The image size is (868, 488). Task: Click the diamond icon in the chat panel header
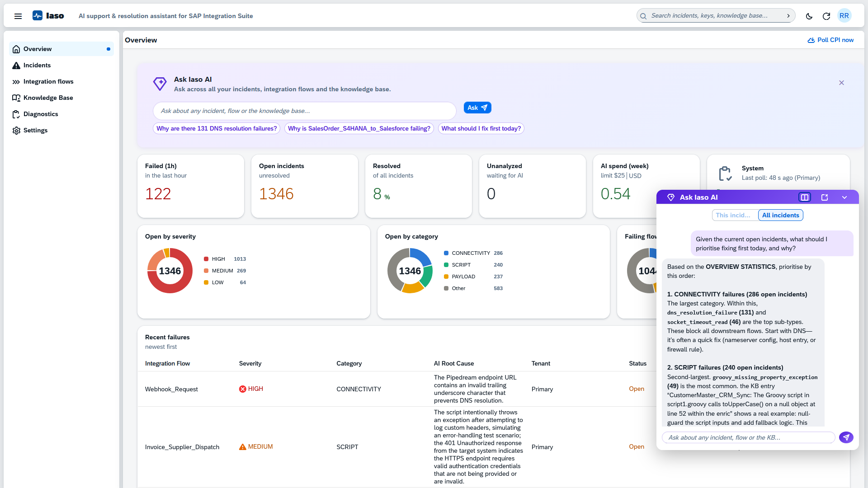click(x=671, y=197)
